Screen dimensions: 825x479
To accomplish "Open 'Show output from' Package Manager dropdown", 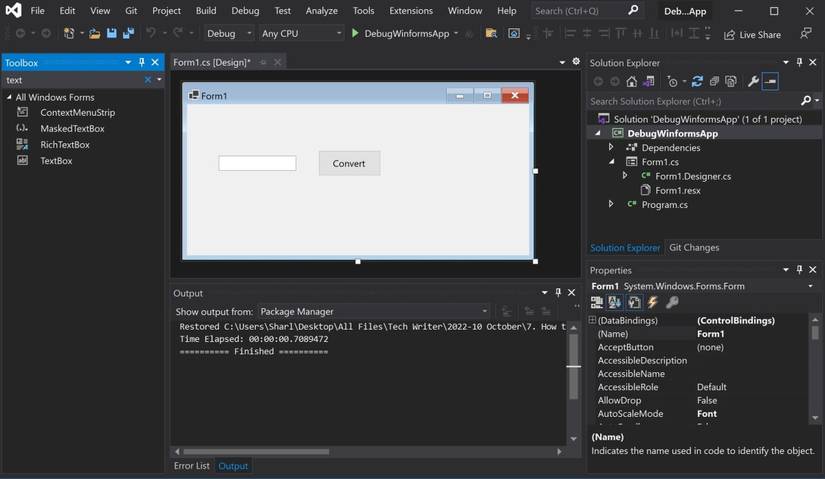I will pyautogui.click(x=374, y=311).
